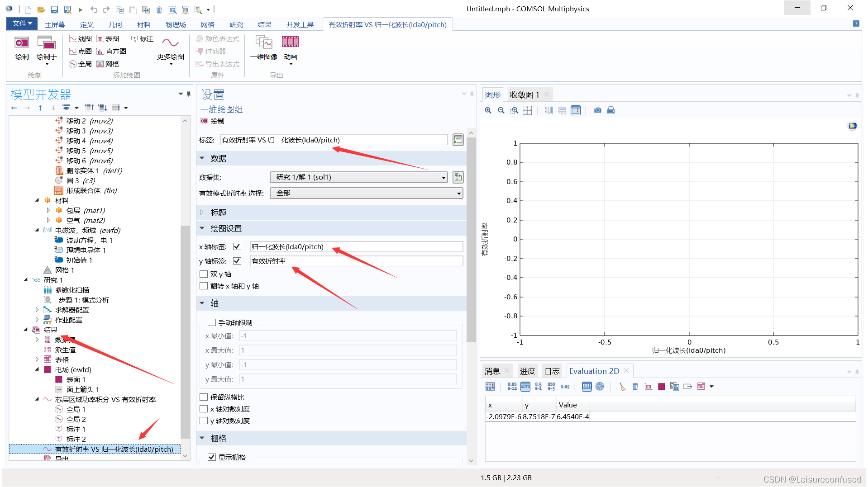Image resolution: width=868 pixels, height=487 pixels.
Task: Collapse the 数据 section
Action: click(x=202, y=159)
